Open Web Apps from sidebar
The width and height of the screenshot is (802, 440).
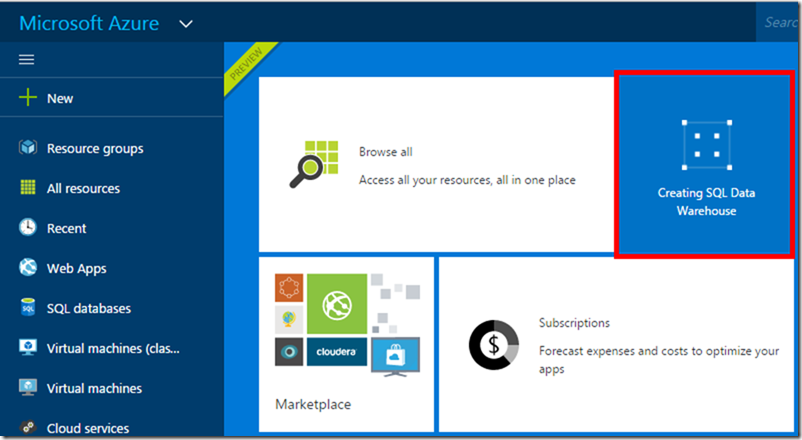coord(77,269)
